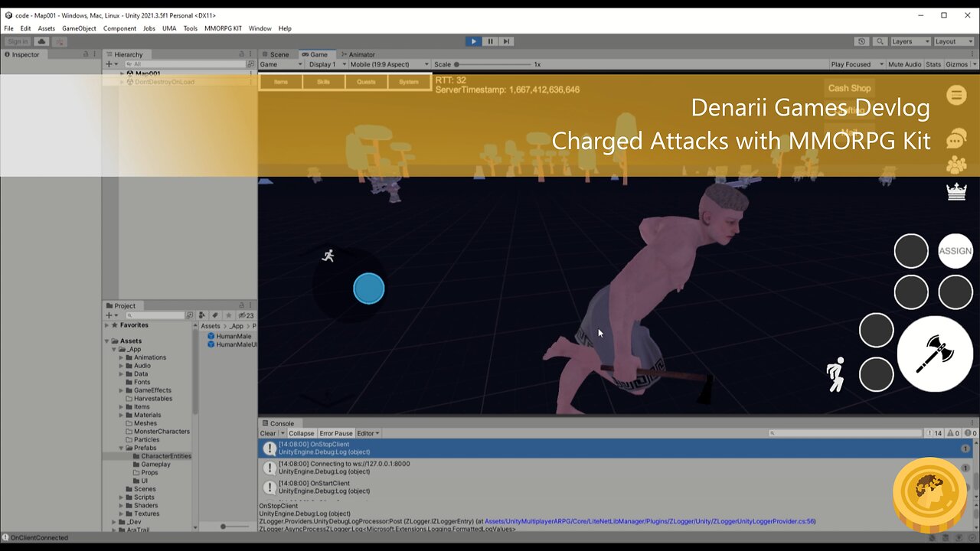Open the MMORPG KIT menu
The width and height of the screenshot is (980, 551).
tap(223, 28)
